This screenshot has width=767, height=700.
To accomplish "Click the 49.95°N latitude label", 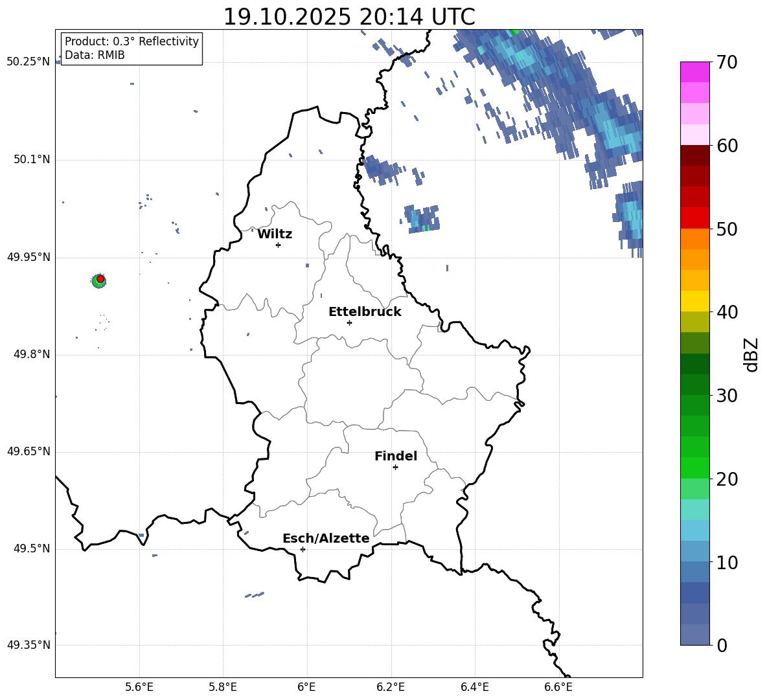I will 29,256.
